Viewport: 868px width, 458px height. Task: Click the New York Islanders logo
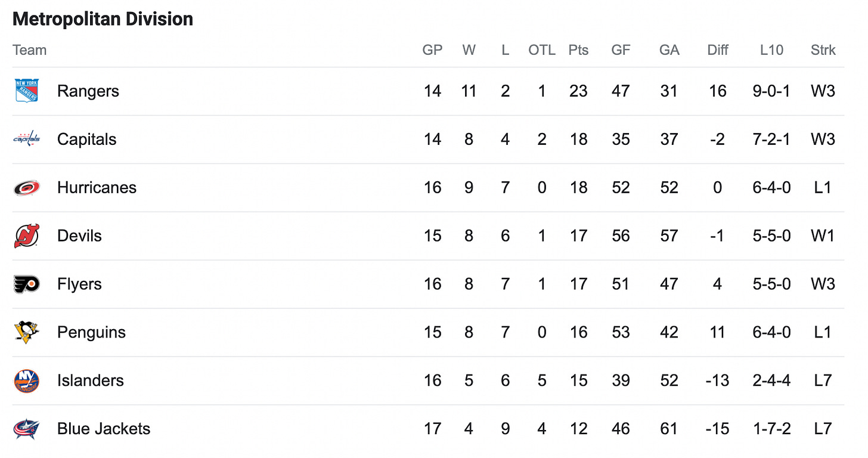tap(27, 380)
